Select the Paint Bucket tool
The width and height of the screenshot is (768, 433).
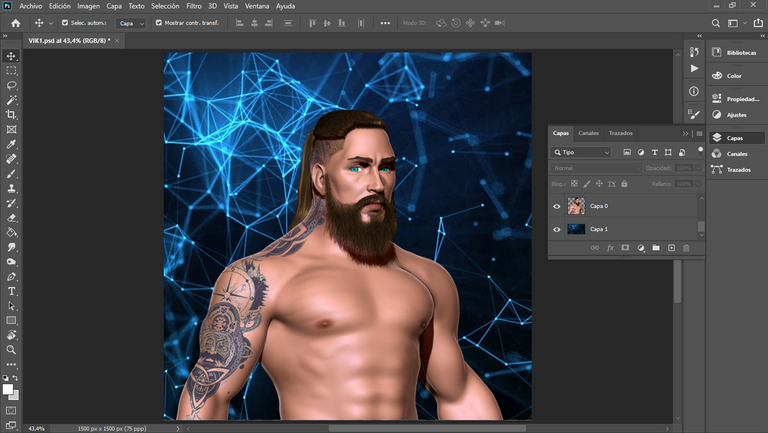11,232
